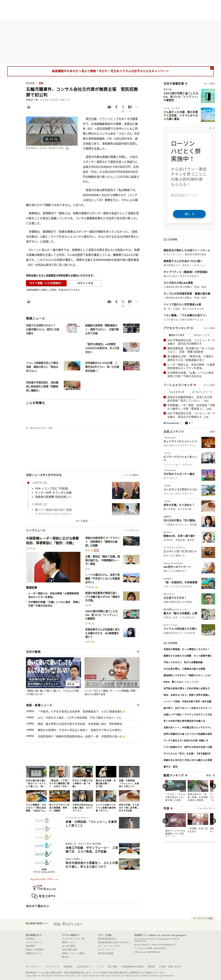The height and width of the screenshot is (980, 221).
Task: Open AERA STYLE MAGAZINE logo link
Action: (44, 871)
